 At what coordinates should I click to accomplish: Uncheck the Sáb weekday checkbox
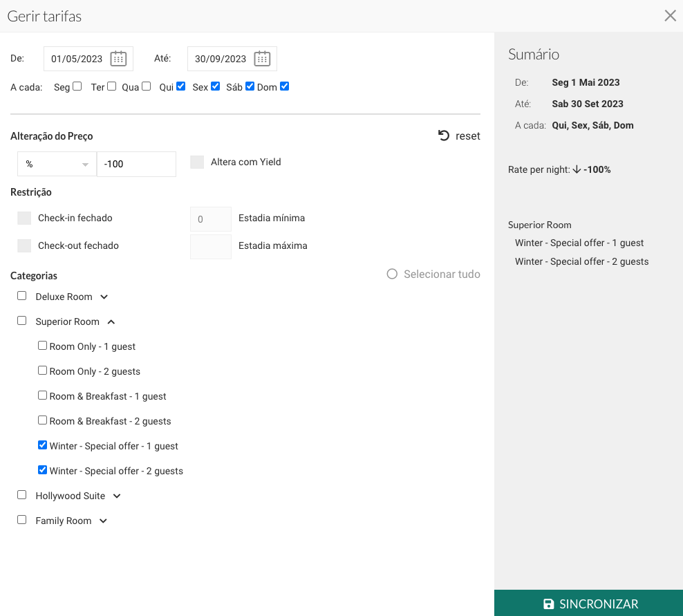coord(250,86)
